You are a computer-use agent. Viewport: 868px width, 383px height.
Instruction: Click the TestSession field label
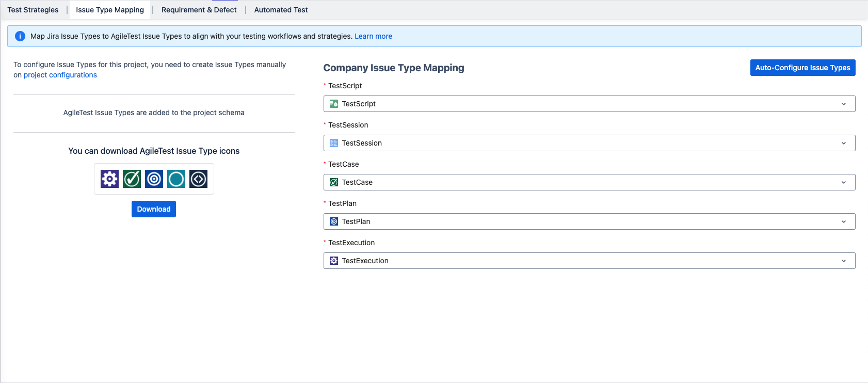click(348, 125)
